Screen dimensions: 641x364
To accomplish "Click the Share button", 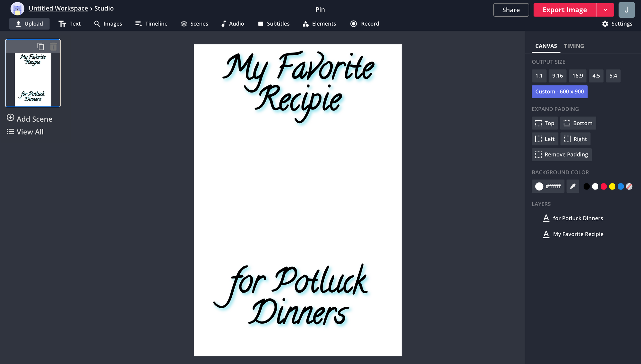I will tap(511, 10).
